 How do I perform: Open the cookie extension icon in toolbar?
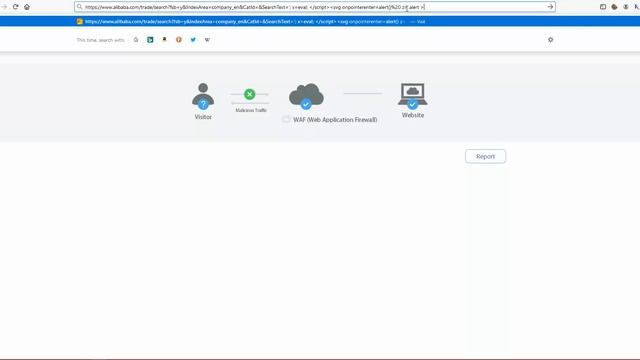[614, 7]
